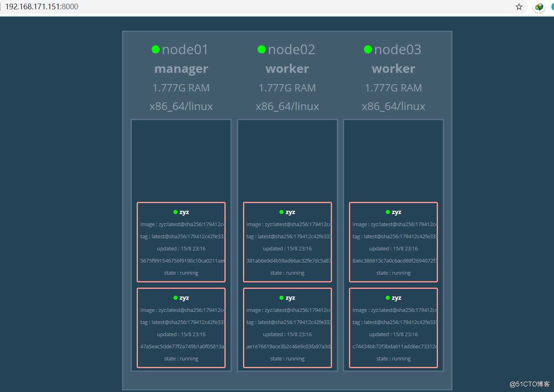The image size is (554, 392).
Task: Click 1.777G RAM under node01
Action: [181, 88]
